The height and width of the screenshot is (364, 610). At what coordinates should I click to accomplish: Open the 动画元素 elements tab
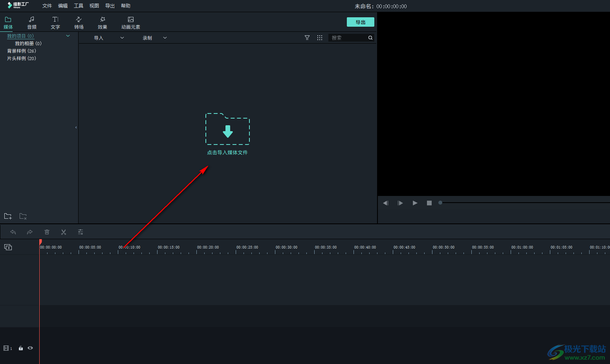[131, 23]
